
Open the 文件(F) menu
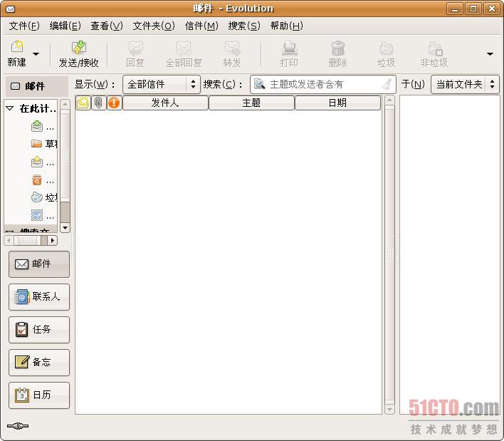pyautogui.click(x=24, y=26)
